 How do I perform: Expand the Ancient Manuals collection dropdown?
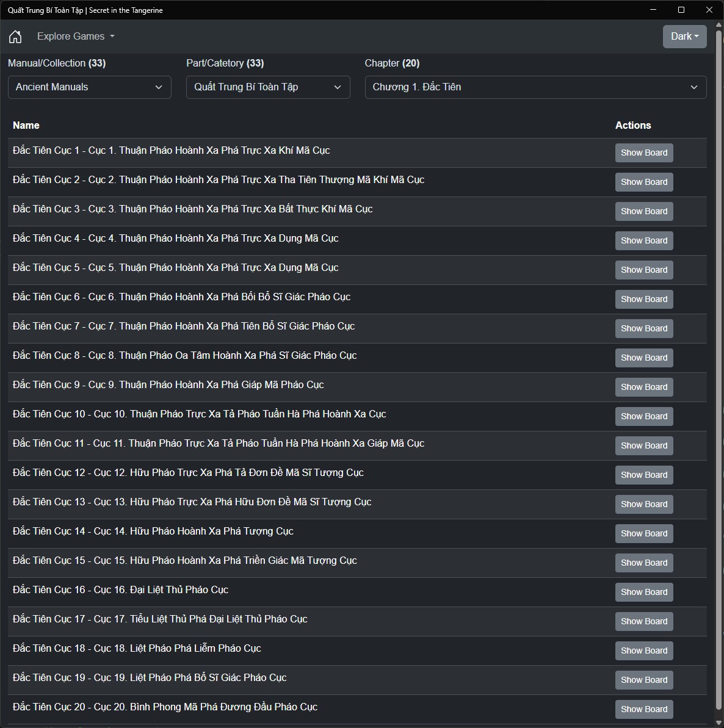[x=89, y=87]
